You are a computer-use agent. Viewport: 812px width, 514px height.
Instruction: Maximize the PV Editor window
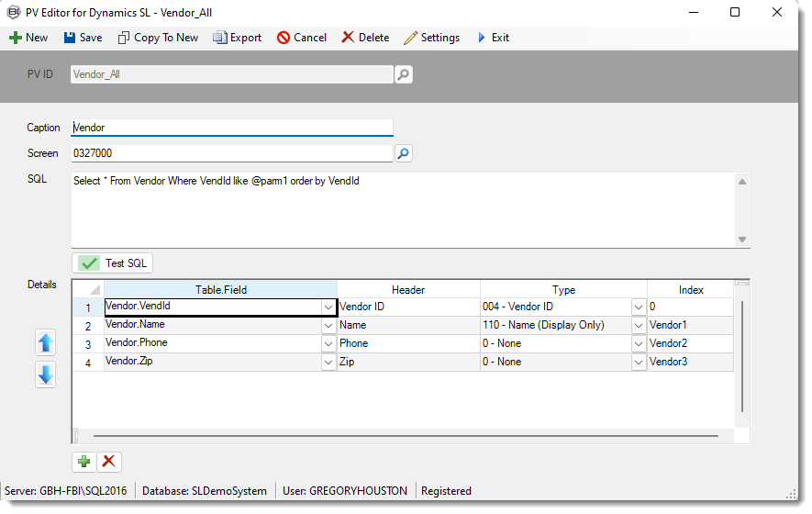(x=735, y=12)
